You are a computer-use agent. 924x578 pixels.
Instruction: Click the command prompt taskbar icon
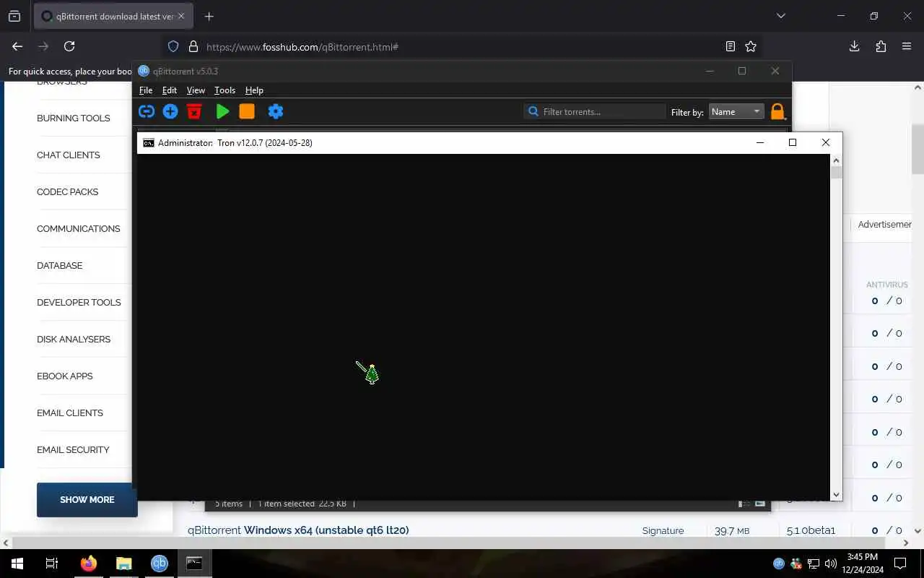tap(194, 564)
